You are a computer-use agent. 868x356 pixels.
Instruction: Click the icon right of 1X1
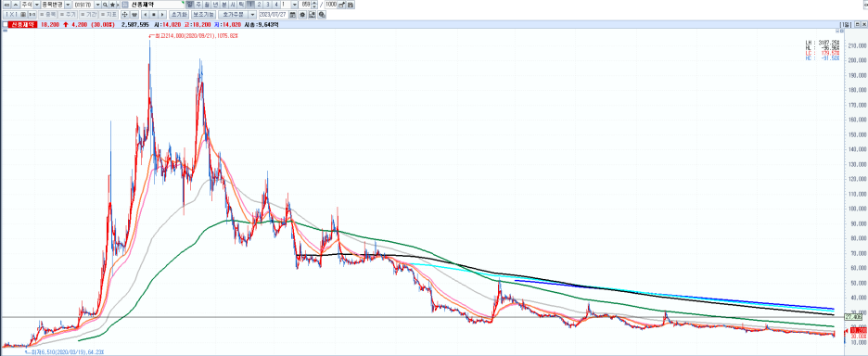pos(23,15)
